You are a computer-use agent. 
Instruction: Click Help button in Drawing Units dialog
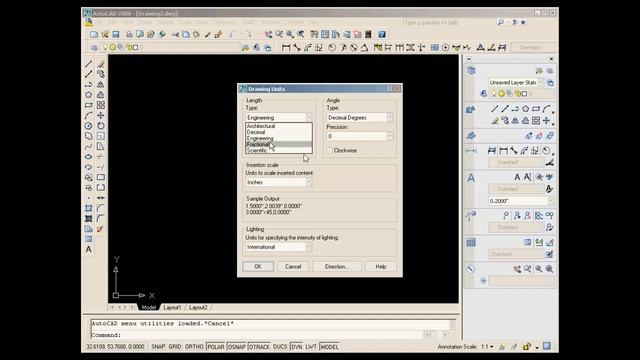click(x=381, y=267)
